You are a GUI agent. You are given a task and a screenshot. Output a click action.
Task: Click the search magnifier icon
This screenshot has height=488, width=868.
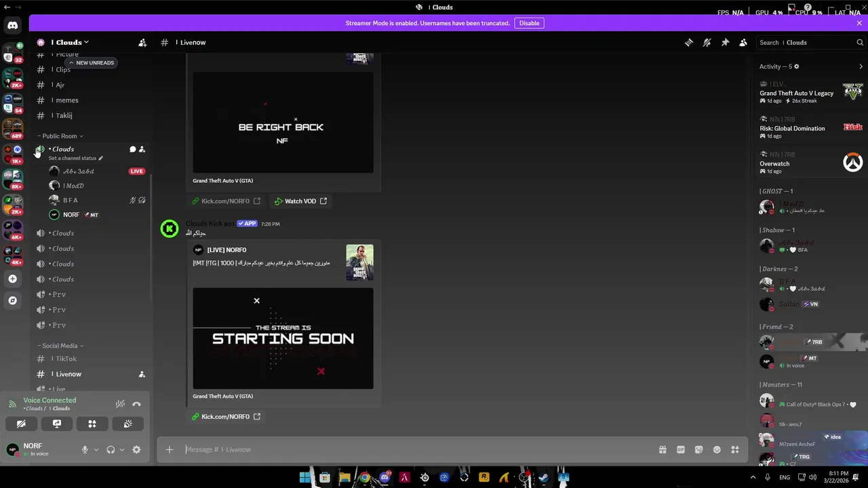(860, 42)
